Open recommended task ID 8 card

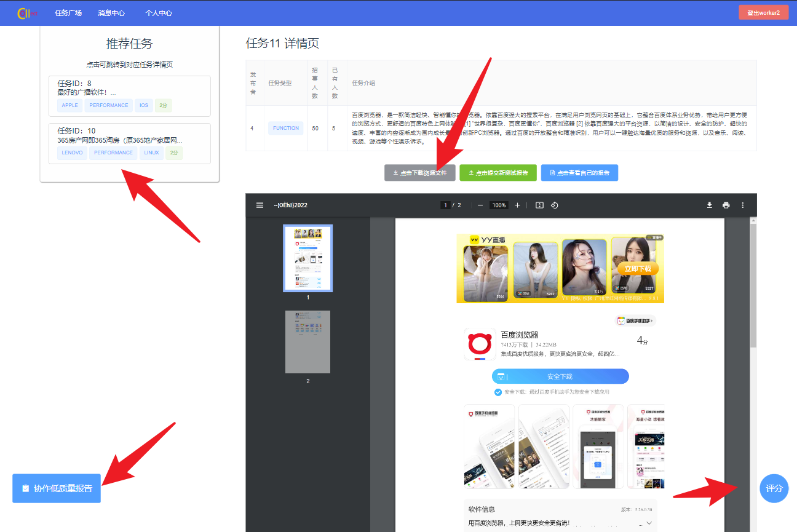130,96
